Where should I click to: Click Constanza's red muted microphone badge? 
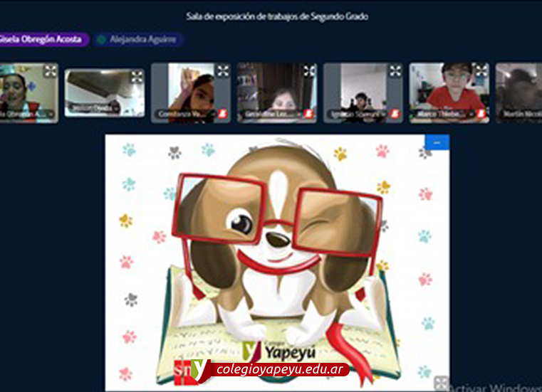pyautogui.click(x=222, y=114)
